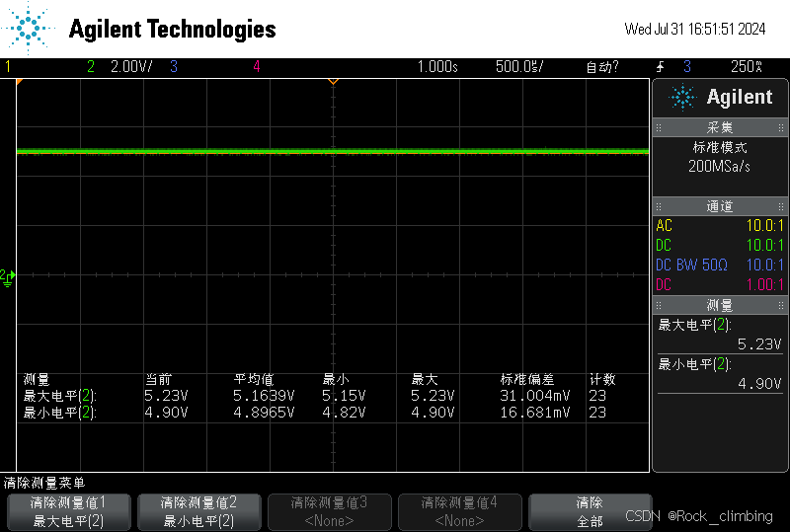Select channel 4 indicator in status bar

point(257,66)
